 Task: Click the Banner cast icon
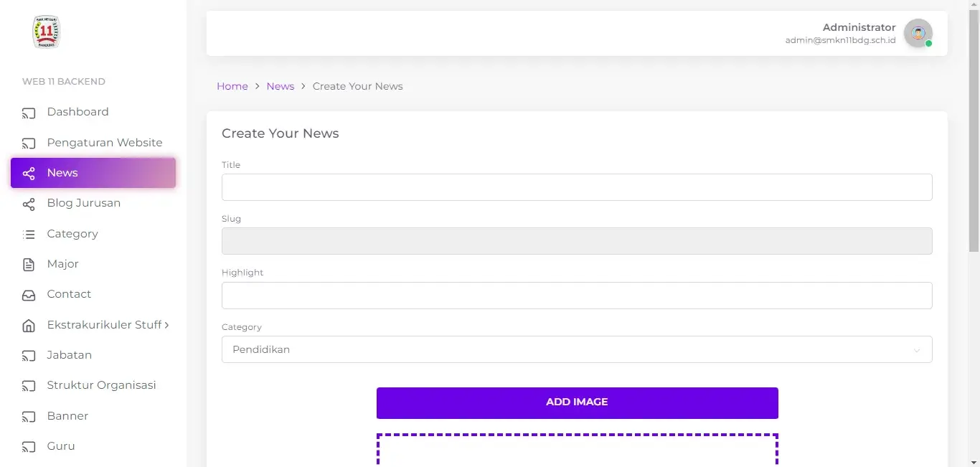[29, 417]
